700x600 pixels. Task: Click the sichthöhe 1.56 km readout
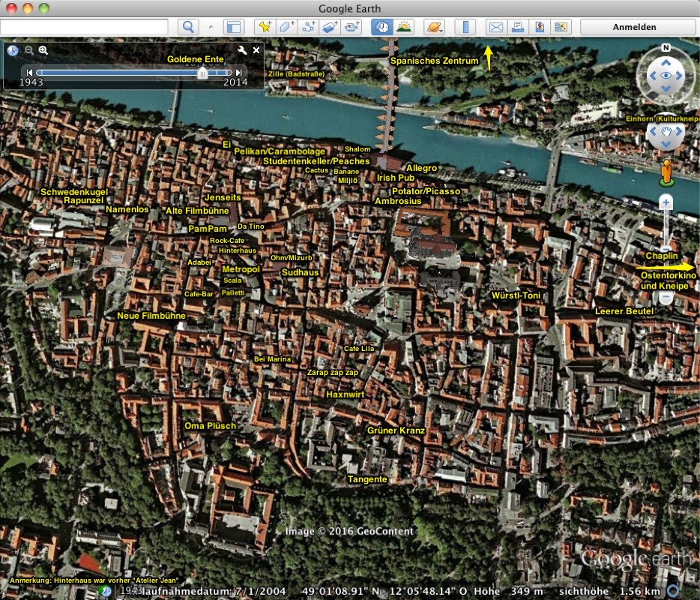pos(610,591)
